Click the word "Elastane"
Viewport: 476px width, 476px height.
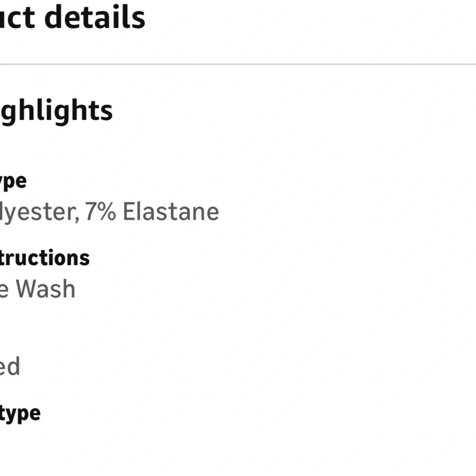pyautogui.click(x=171, y=212)
